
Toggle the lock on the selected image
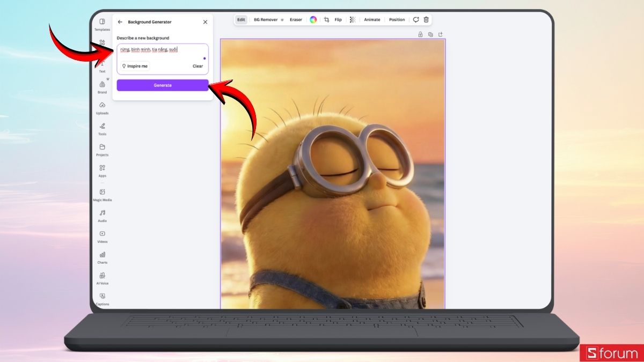(420, 34)
